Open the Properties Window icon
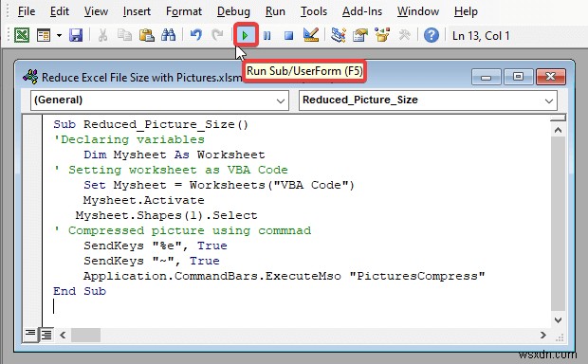 (360, 36)
